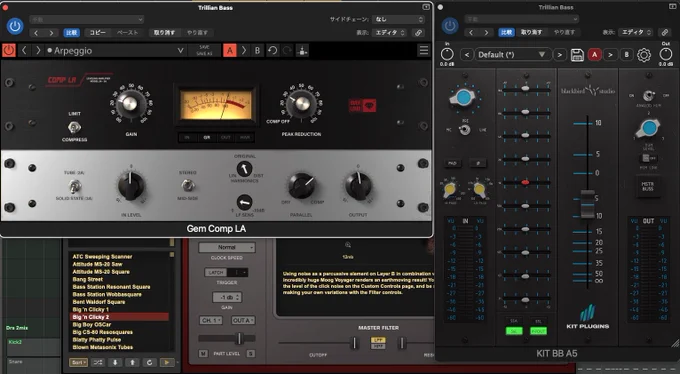Open Normal clock speed dropdown
680x374 pixels.
click(x=227, y=247)
